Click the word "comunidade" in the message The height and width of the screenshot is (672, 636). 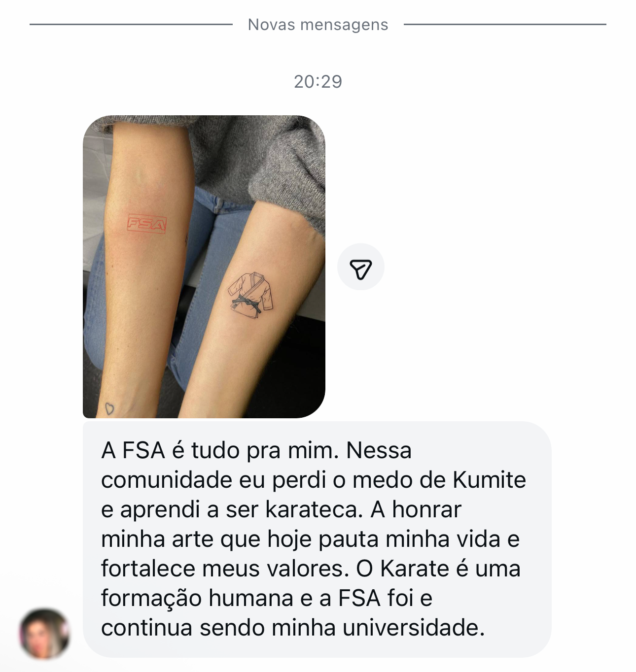coord(167,480)
